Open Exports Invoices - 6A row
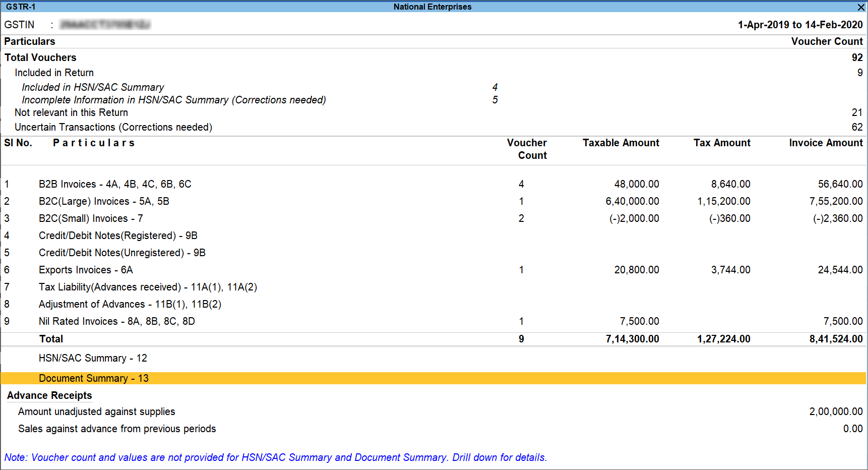The height and width of the screenshot is (470, 868). tap(86, 270)
